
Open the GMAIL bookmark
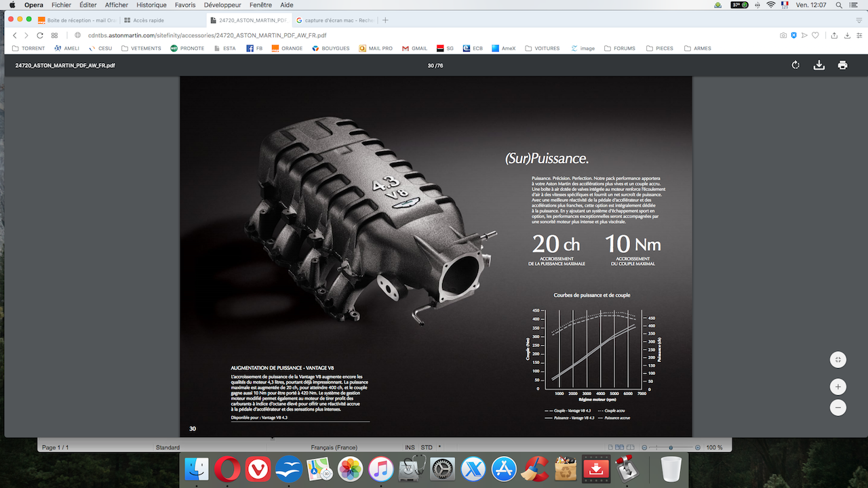(414, 49)
